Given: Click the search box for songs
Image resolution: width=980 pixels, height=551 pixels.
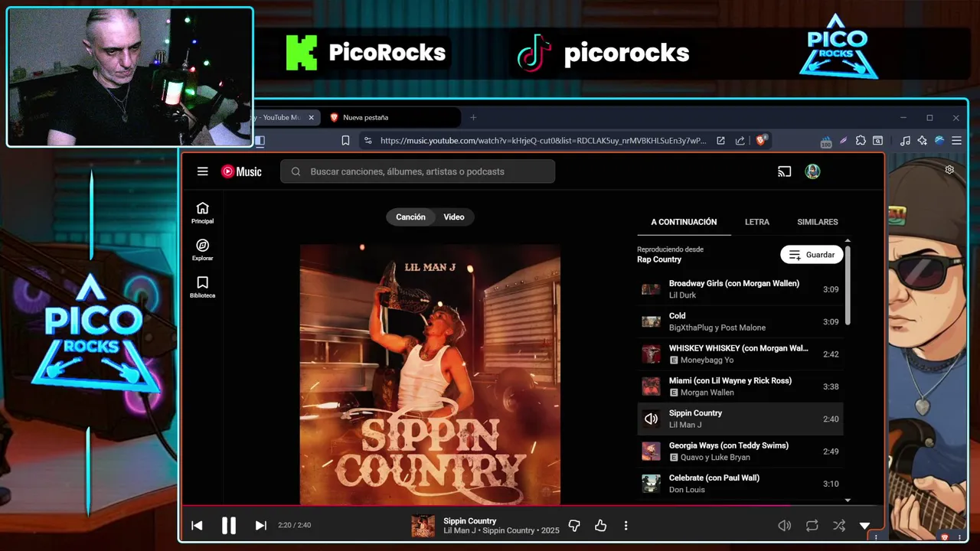Looking at the screenshot, I should click(x=418, y=171).
